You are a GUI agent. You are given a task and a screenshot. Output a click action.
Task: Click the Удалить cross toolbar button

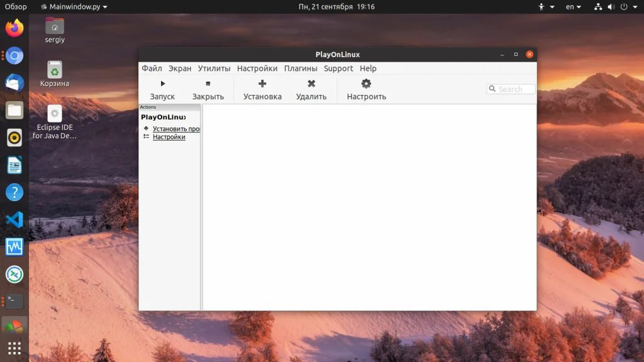click(311, 89)
